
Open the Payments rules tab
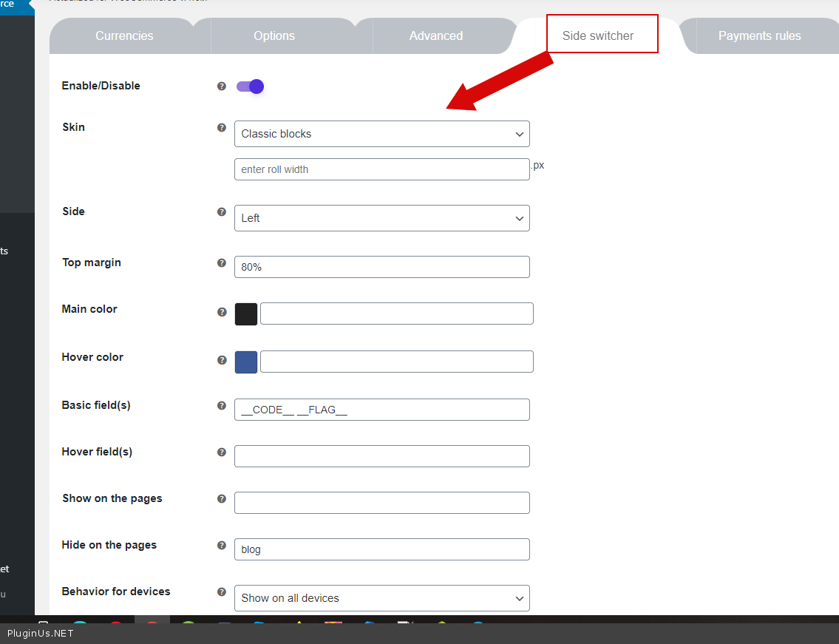759,35
